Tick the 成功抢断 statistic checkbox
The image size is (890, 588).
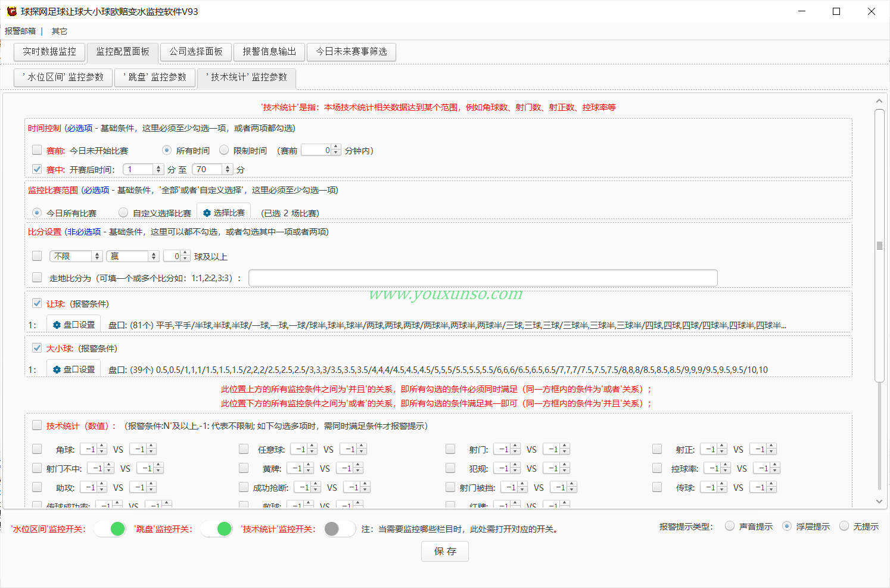pos(244,487)
